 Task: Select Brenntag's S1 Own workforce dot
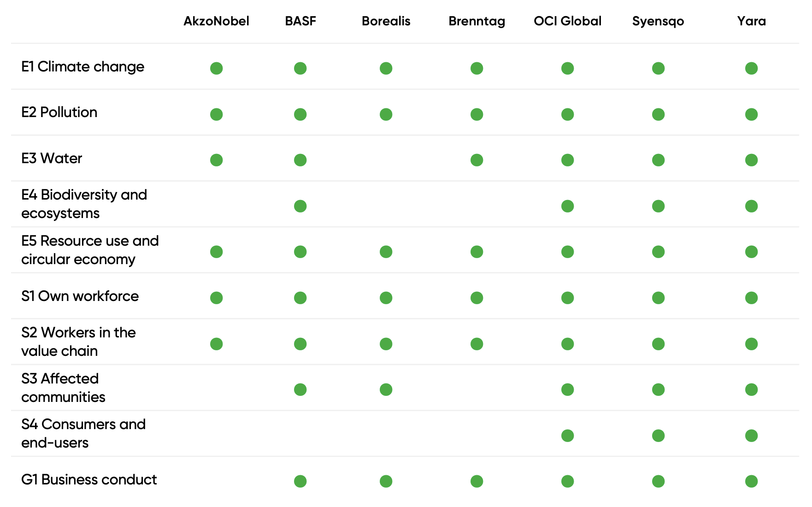(x=477, y=298)
